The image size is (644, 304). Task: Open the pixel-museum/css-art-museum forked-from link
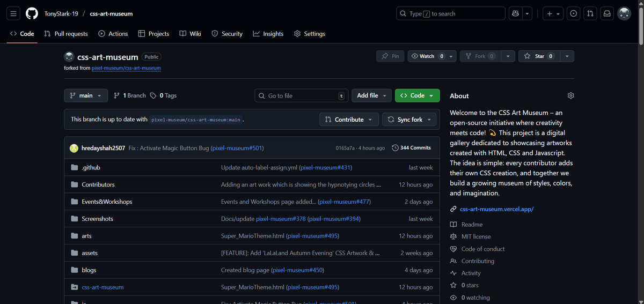(x=126, y=68)
